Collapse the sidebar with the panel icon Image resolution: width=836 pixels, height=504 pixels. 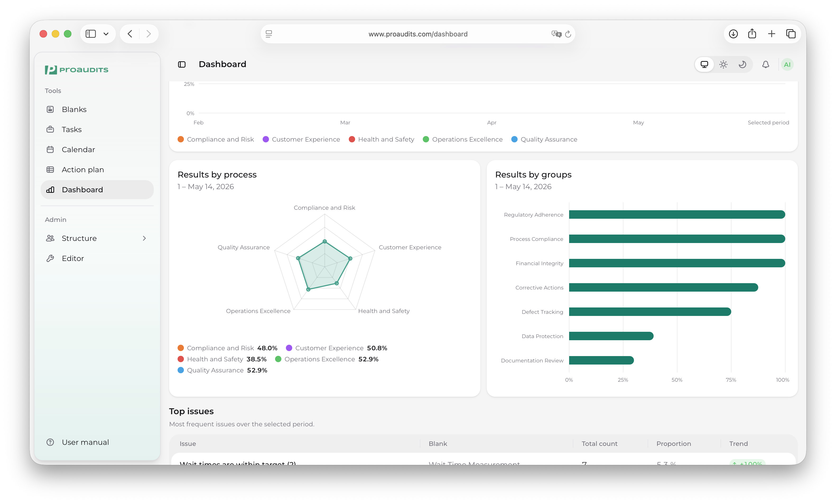point(182,64)
